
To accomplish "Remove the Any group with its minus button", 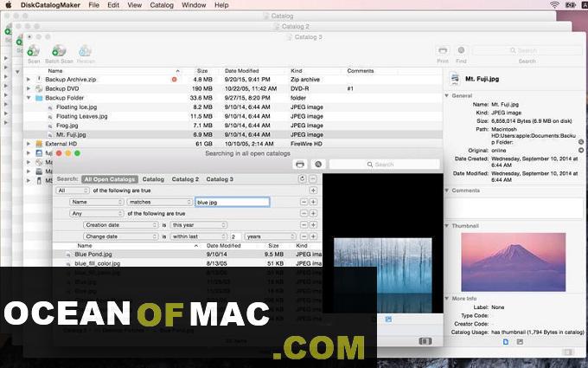I will click(x=304, y=213).
